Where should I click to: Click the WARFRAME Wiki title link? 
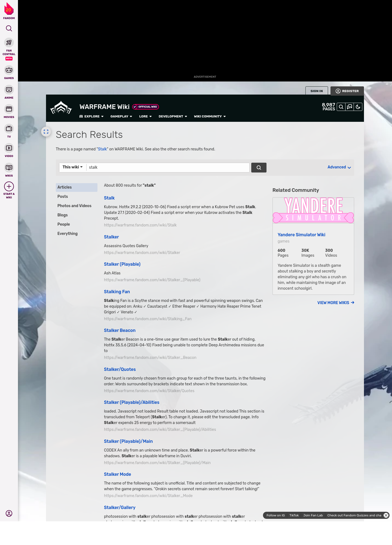[x=105, y=107]
